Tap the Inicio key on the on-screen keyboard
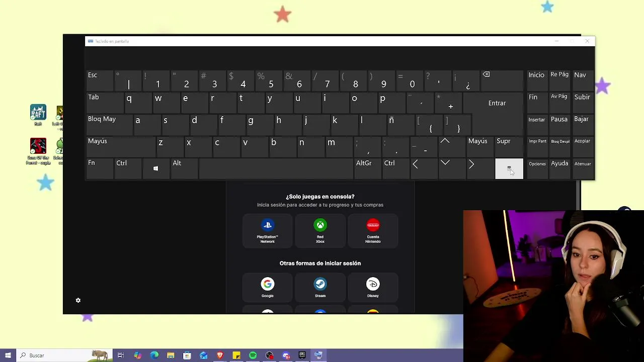 (537, 80)
